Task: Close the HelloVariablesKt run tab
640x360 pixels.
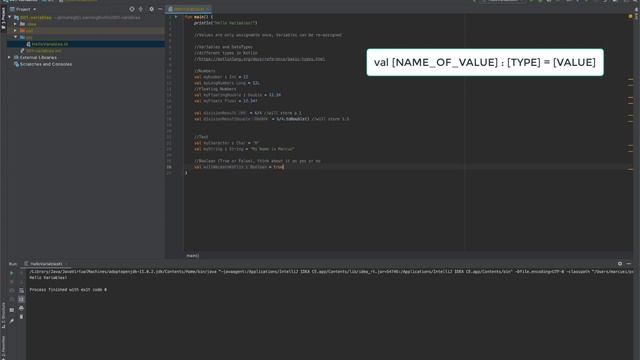Action: click(67, 264)
